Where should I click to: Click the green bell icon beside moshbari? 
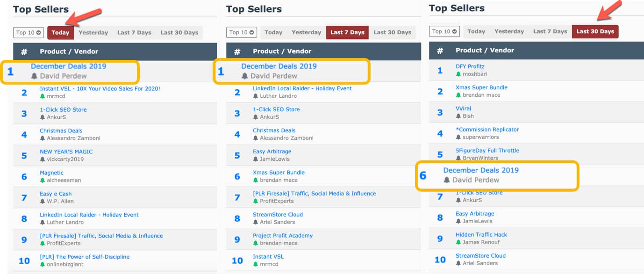(x=458, y=74)
